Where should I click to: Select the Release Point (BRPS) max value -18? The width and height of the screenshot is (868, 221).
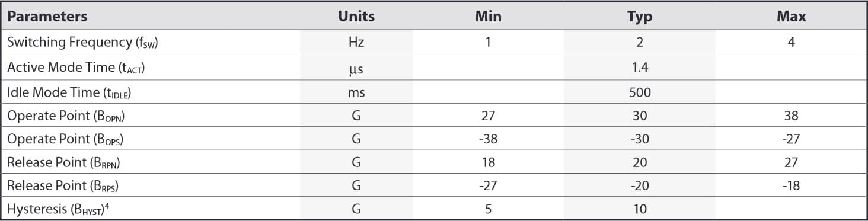point(791,185)
